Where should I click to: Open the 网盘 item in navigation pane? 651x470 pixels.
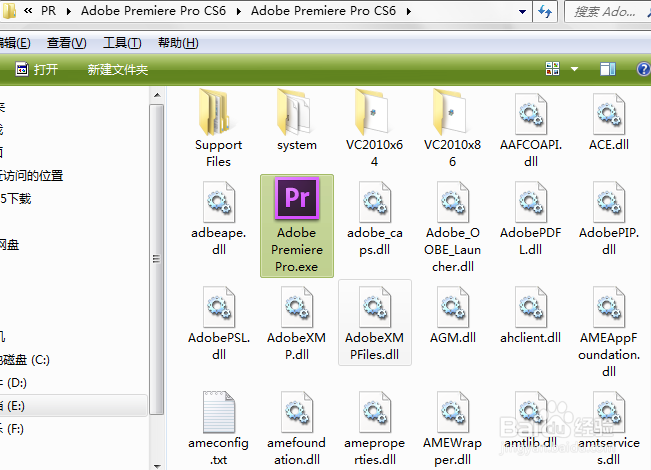pyautogui.click(x=9, y=245)
